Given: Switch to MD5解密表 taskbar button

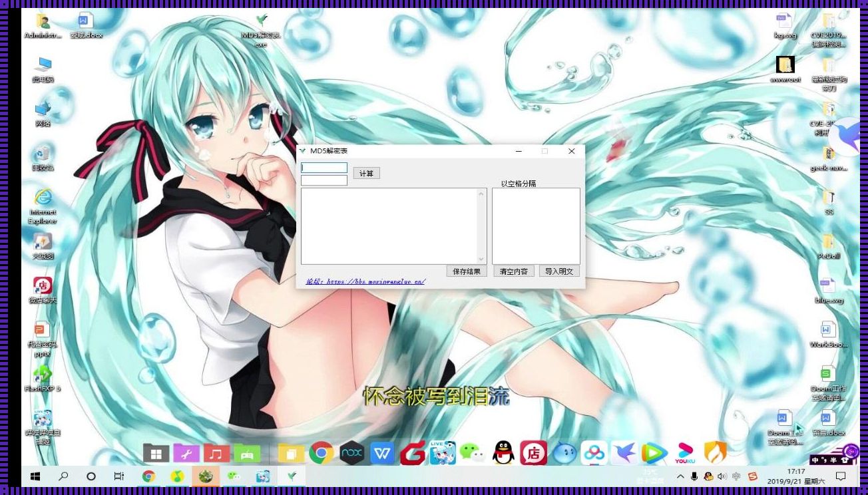Looking at the screenshot, I should [x=292, y=476].
